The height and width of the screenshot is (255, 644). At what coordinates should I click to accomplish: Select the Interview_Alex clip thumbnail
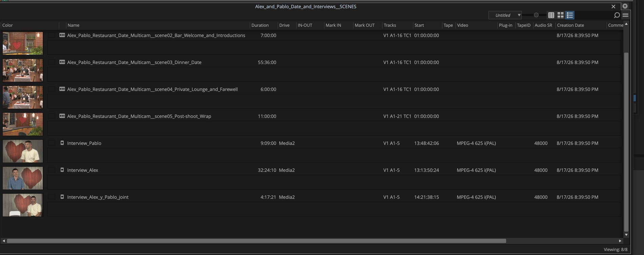[x=23, y=178]
